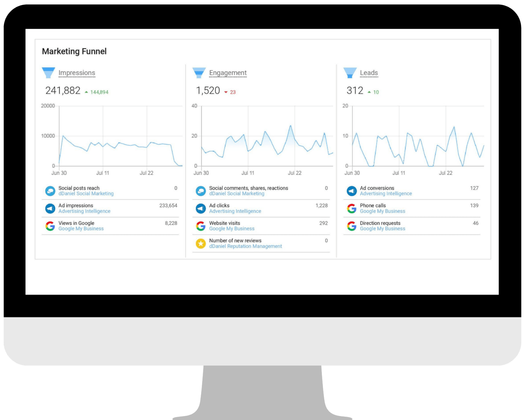525x420 pixels.
Task: Click the Social comments, shares, reactions label
Action: tap(248, 188)
